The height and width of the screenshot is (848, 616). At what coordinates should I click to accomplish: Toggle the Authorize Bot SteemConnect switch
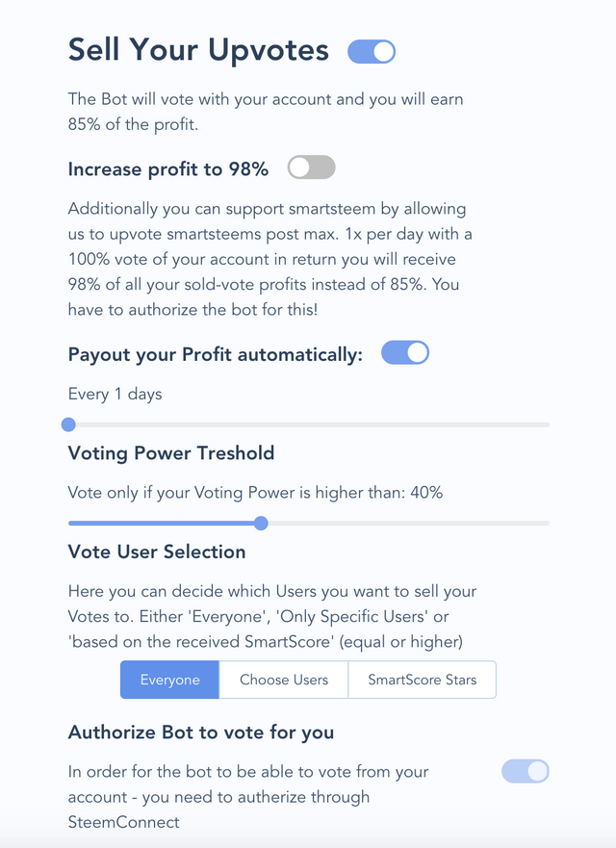(x=526, y=770)
